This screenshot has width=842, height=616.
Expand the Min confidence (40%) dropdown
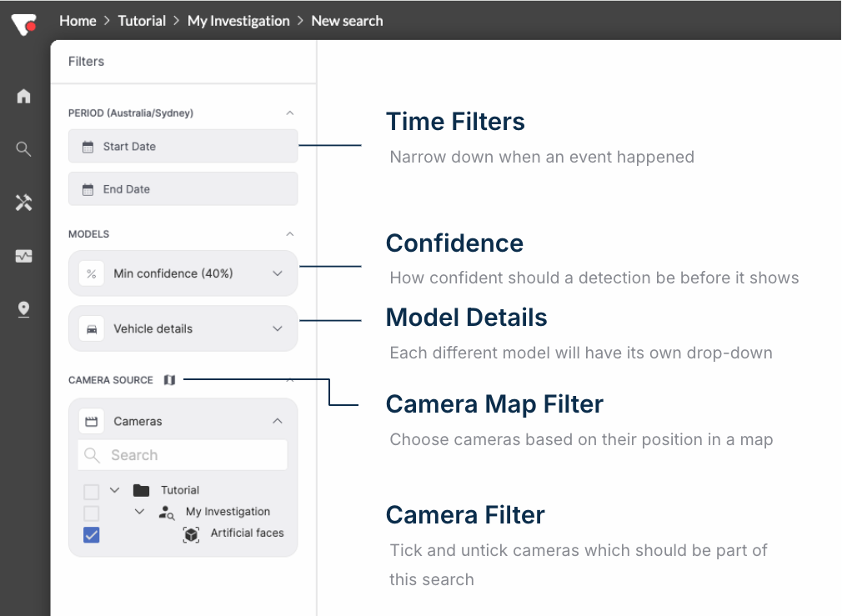tap(278, 273)
